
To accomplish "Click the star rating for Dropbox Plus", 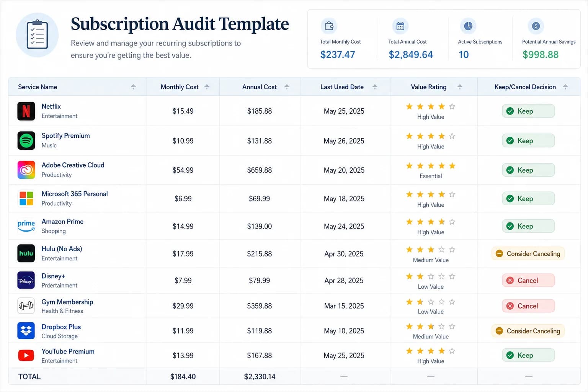I will (431, 327).
